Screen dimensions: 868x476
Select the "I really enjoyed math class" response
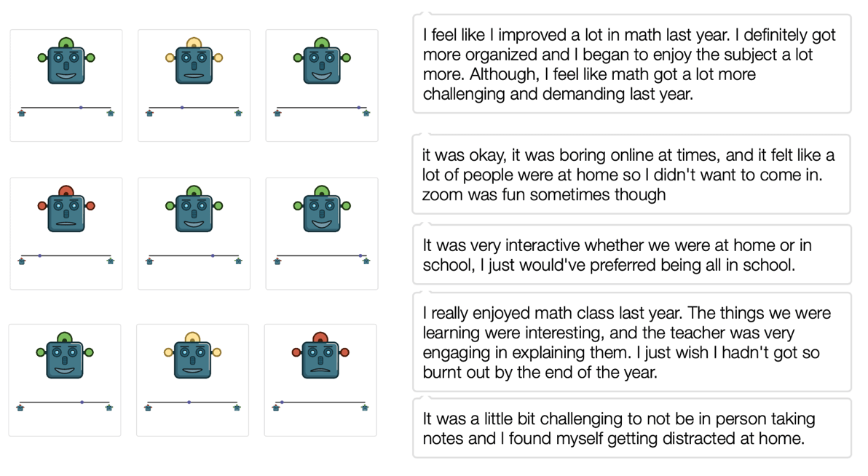(631, 342)
